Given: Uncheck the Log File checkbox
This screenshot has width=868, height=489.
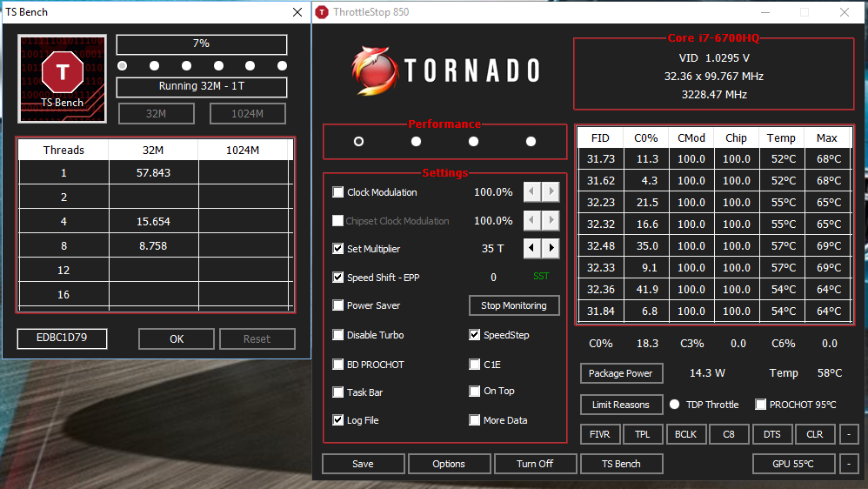Looking at the screenshot, I should click(337, 419).
